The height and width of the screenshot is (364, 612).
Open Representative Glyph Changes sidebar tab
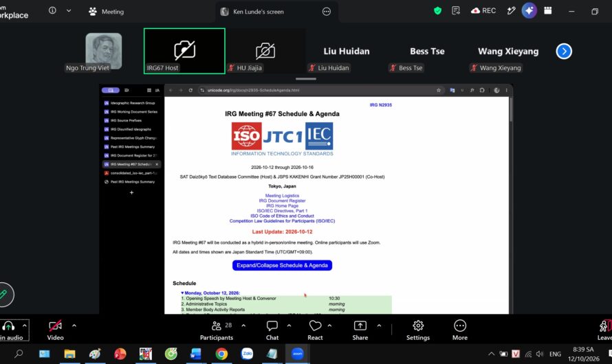tap(131, 138)
